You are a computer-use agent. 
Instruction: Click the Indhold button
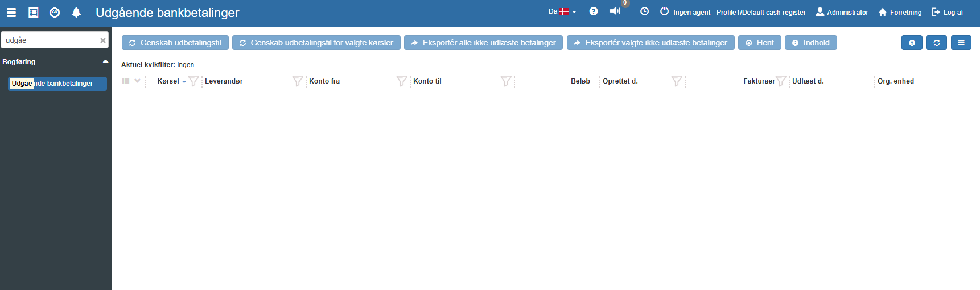[x=811, y=43]
